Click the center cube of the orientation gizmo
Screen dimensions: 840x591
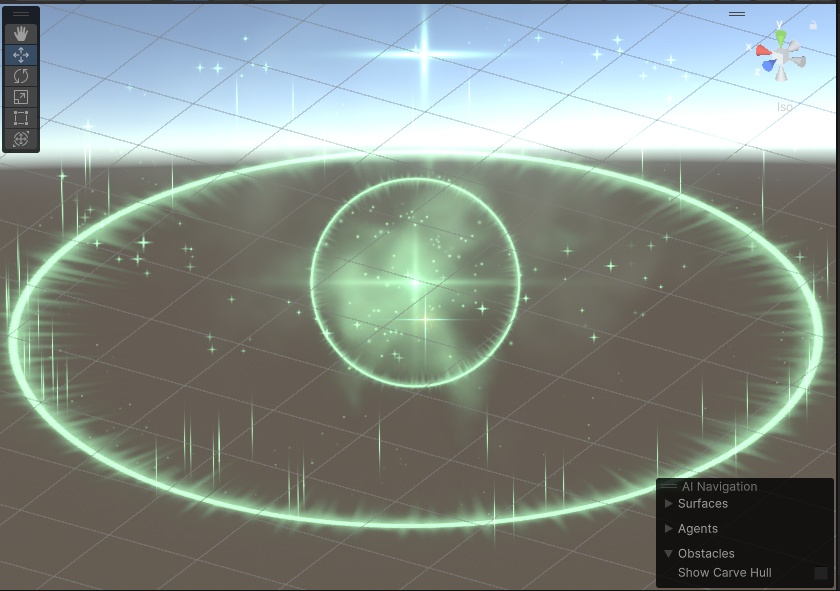click(781, 54)
